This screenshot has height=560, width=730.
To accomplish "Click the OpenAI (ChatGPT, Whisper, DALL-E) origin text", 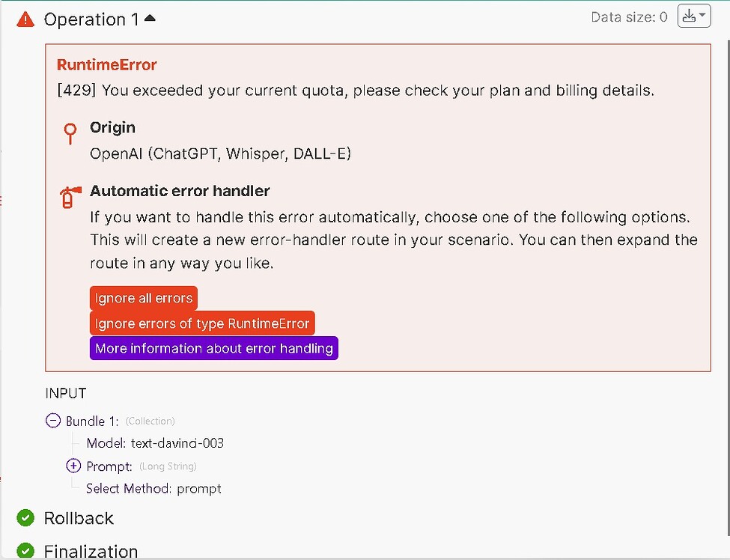I will [221, 153].
